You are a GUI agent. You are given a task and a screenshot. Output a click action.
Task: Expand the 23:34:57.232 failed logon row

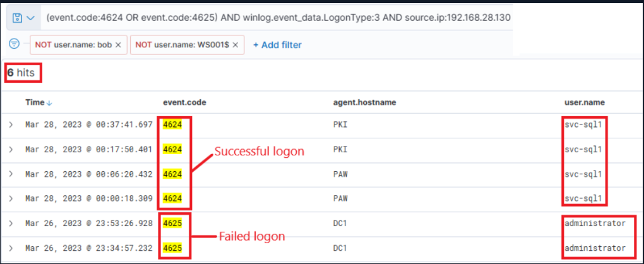coord(11,248)
